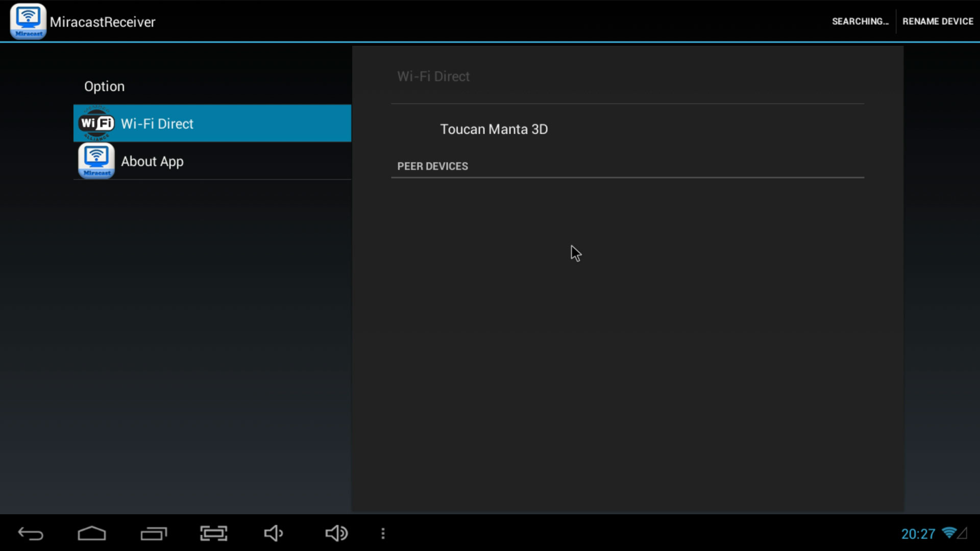
Task: Open the three-dot overflow menu
Action: click(x=383, y=534)
